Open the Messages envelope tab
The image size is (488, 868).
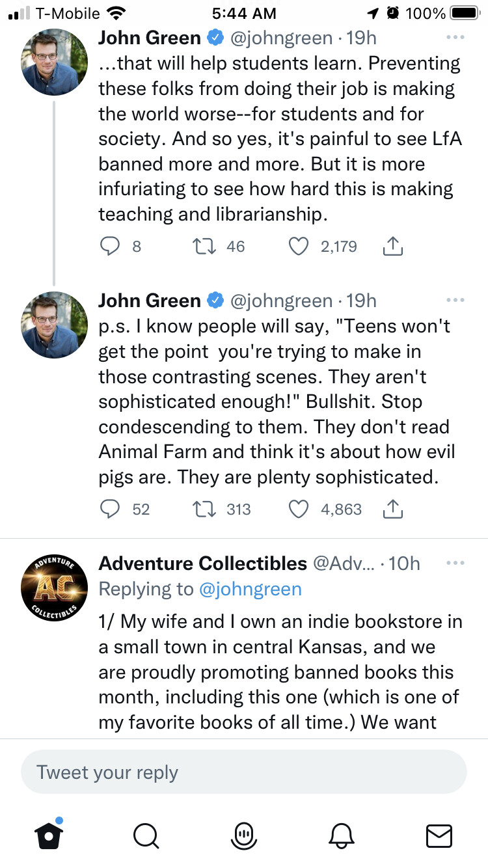click(x=439, y=835)
